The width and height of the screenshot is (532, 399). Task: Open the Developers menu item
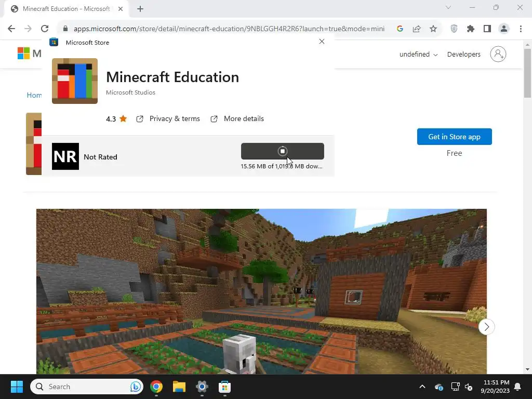[463, 54]
